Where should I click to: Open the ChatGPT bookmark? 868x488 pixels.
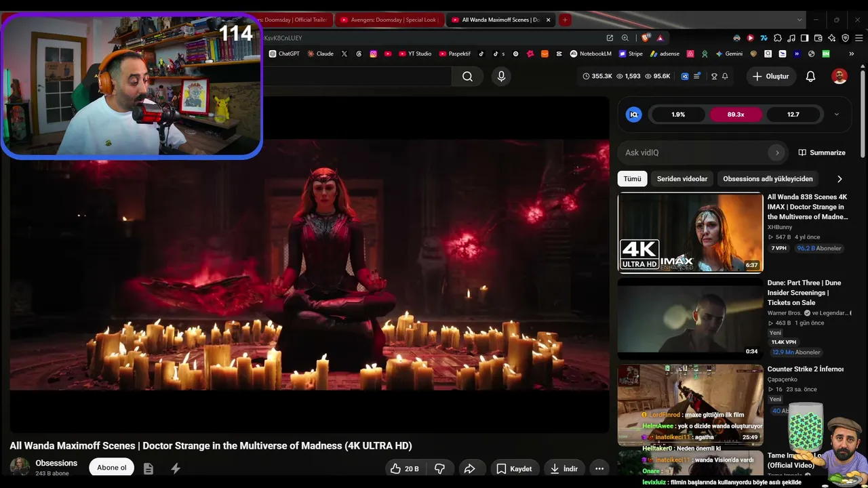click(284, 54)
